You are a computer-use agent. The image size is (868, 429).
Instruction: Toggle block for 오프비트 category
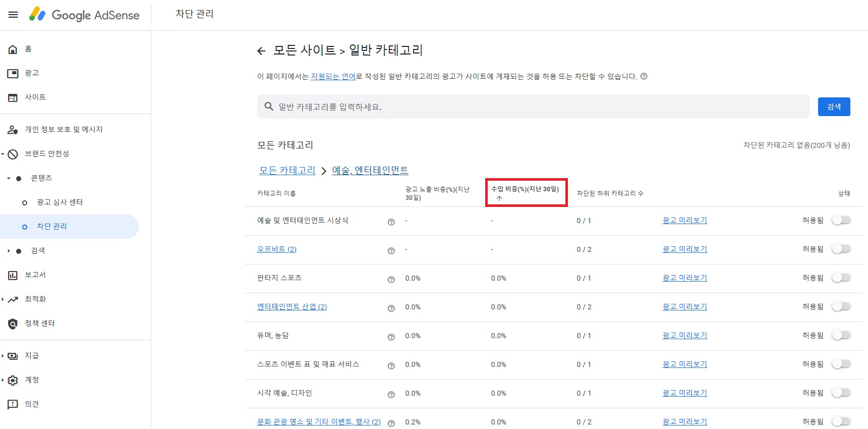pos(841,249)
